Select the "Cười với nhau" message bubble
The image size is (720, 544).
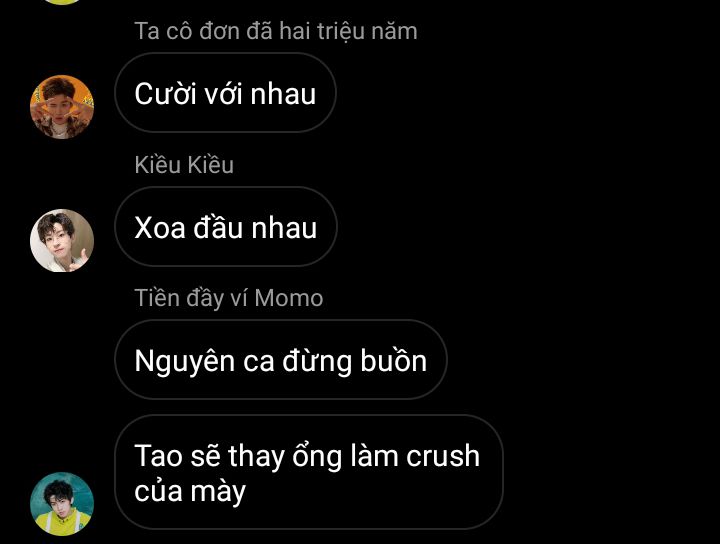tap(225, 93)
